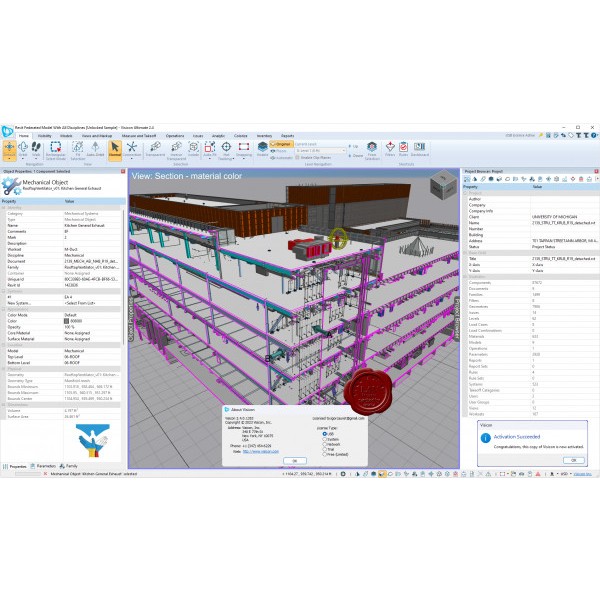
Task: Click the Snapping icon
Action: click(244, 149)
